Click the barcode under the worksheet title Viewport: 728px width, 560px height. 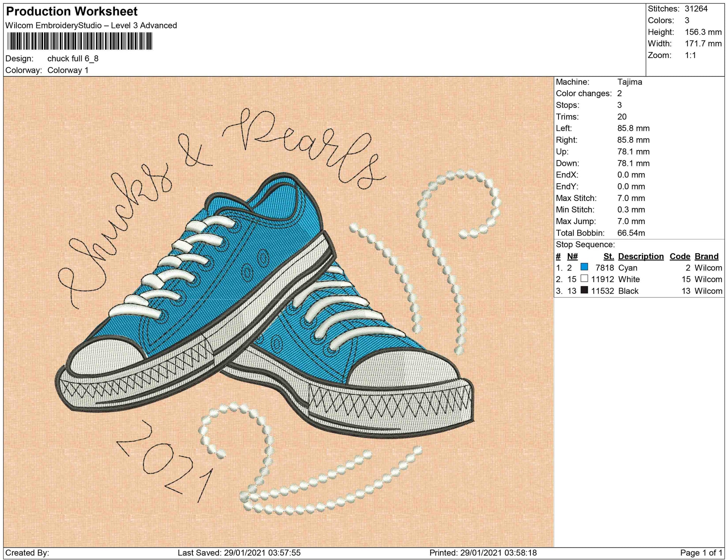pos(80,41)
